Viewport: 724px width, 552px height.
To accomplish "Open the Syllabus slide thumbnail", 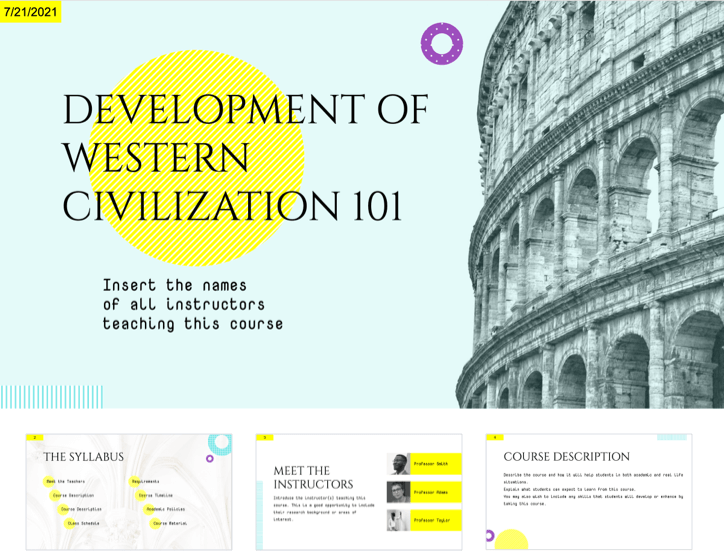I will (129, 492).
